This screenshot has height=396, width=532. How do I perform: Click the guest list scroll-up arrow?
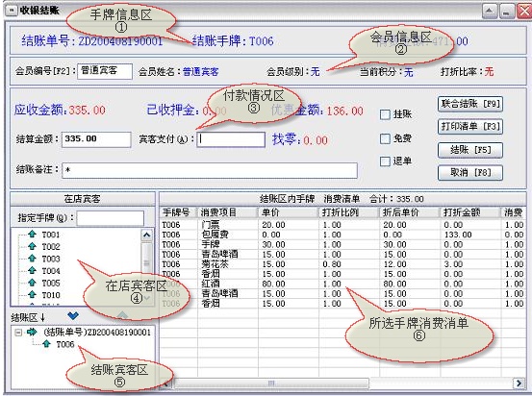coord(147,235)
